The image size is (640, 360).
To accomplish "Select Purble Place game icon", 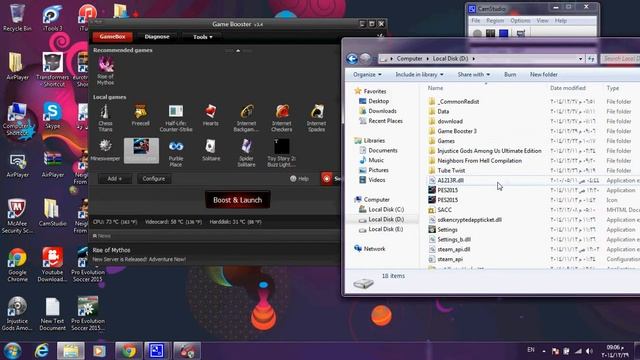I will 176,153.
